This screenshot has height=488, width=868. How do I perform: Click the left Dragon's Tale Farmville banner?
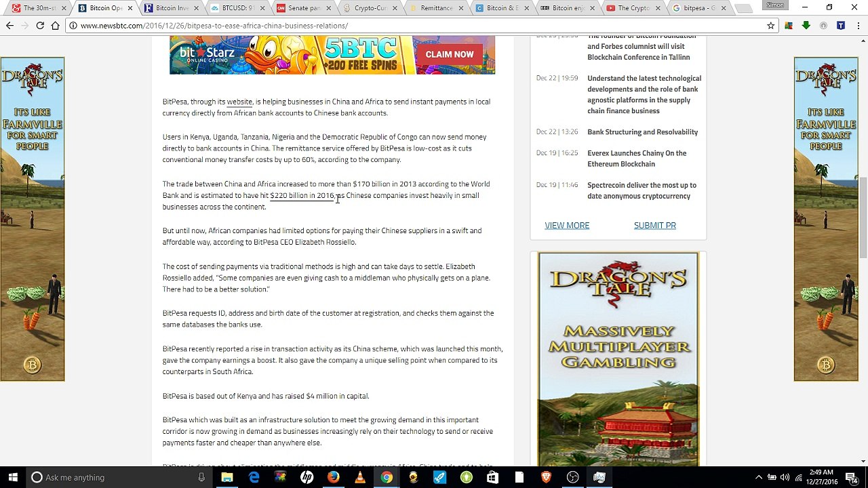click(x=33, y=219)
